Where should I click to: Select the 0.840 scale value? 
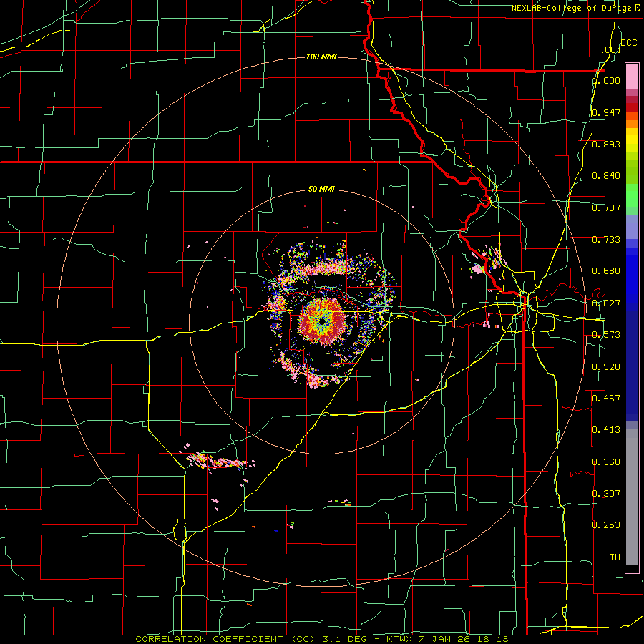pos(606,175)
